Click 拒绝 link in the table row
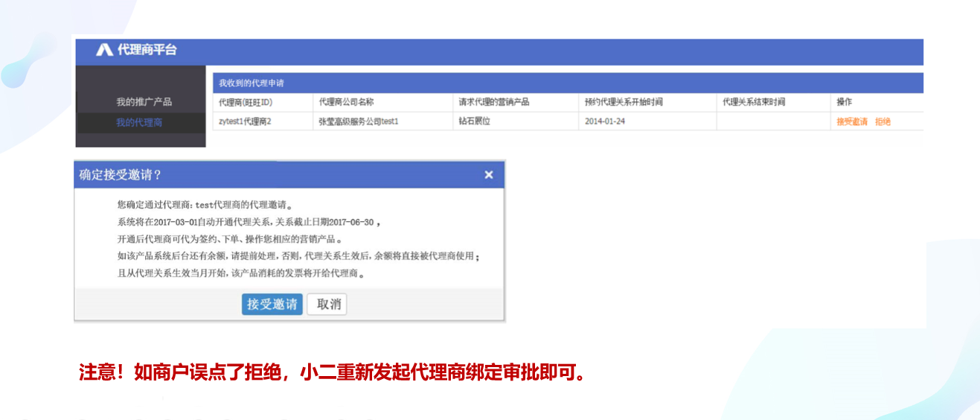 tap(883, 121)
